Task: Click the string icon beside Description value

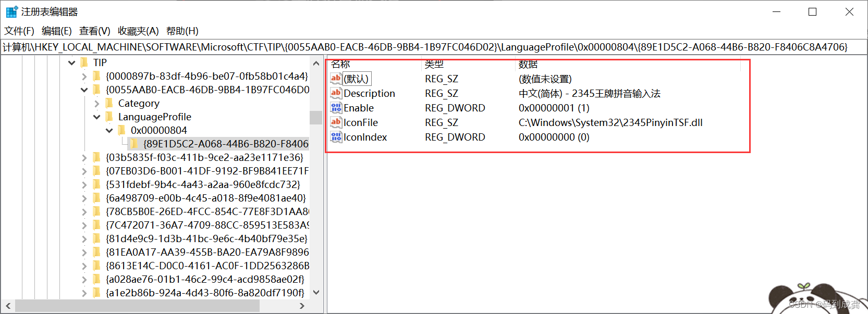Action: point(336,93)
